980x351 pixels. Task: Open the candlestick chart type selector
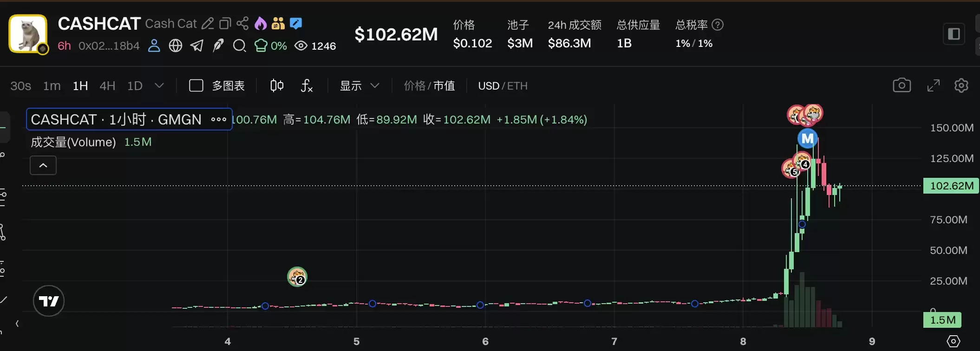pos(277,85)
